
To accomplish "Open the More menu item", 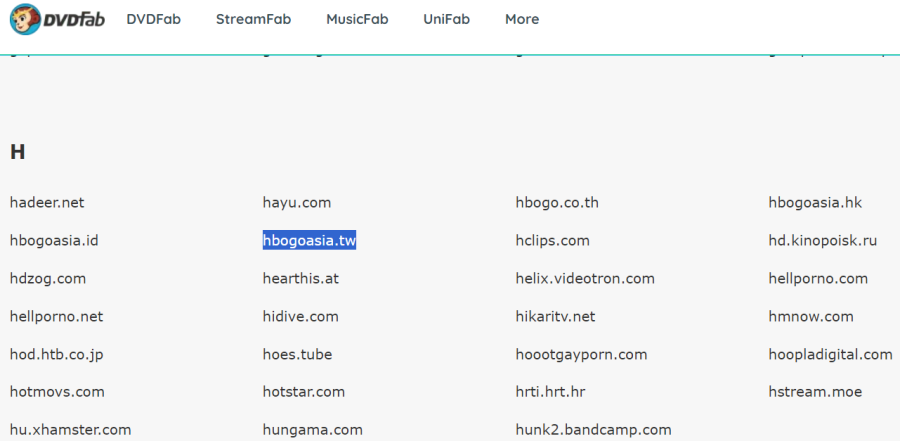I will click(x=522, y=20).
